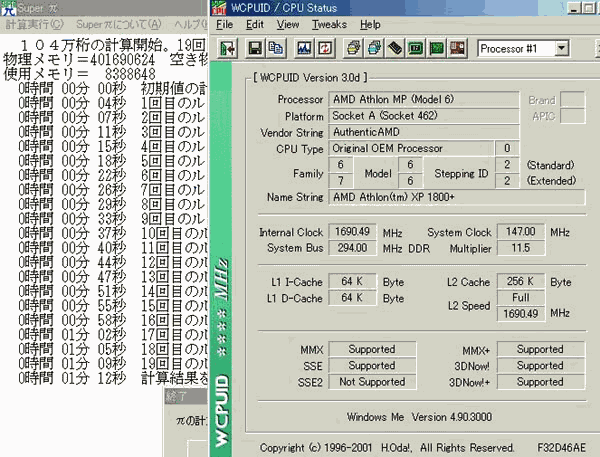Click the Windows Me Version 4.90.3000 text
The image size is (600, 457).
point(419,417)
